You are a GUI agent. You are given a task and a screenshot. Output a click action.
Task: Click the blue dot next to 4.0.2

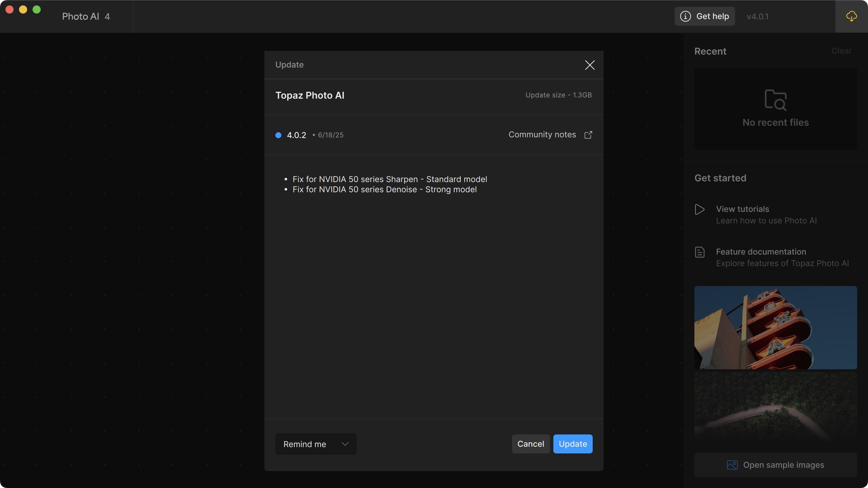(278, 135)
